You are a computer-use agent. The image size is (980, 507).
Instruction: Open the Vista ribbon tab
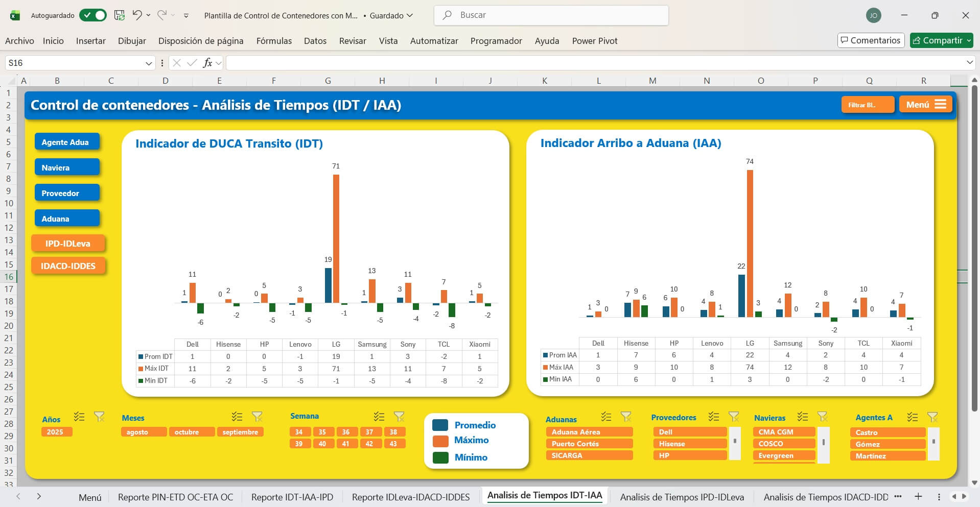tap(388, 41)
